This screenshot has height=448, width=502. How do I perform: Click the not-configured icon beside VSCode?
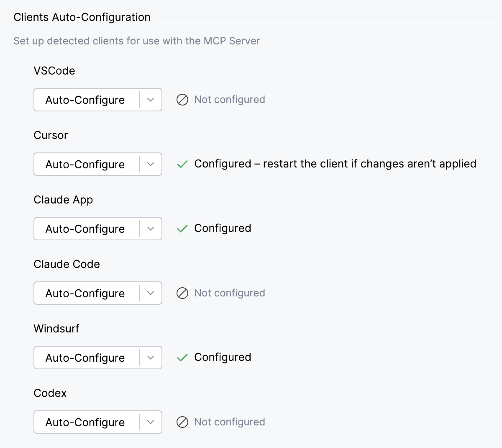[183, 100]
